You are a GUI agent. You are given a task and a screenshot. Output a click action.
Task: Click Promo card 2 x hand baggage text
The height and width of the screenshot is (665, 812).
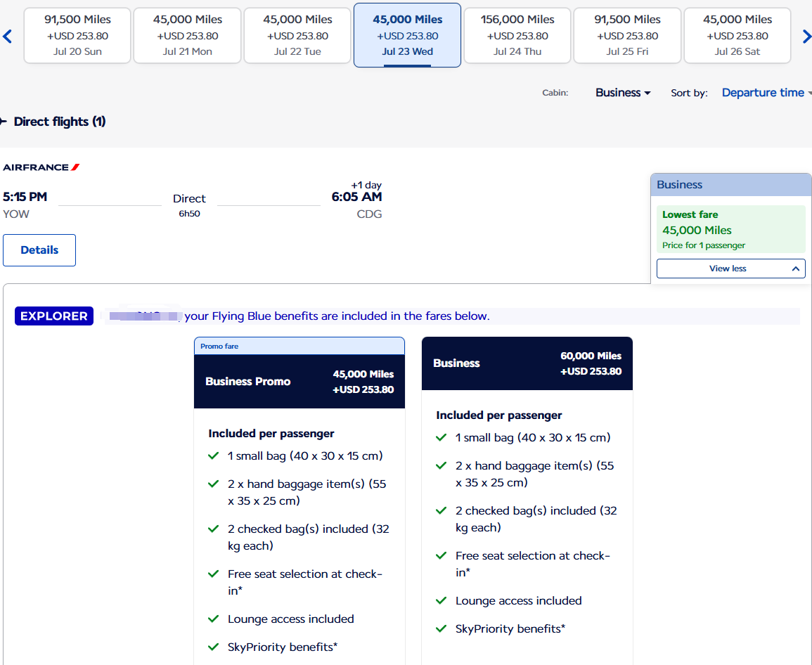point(307,493)
